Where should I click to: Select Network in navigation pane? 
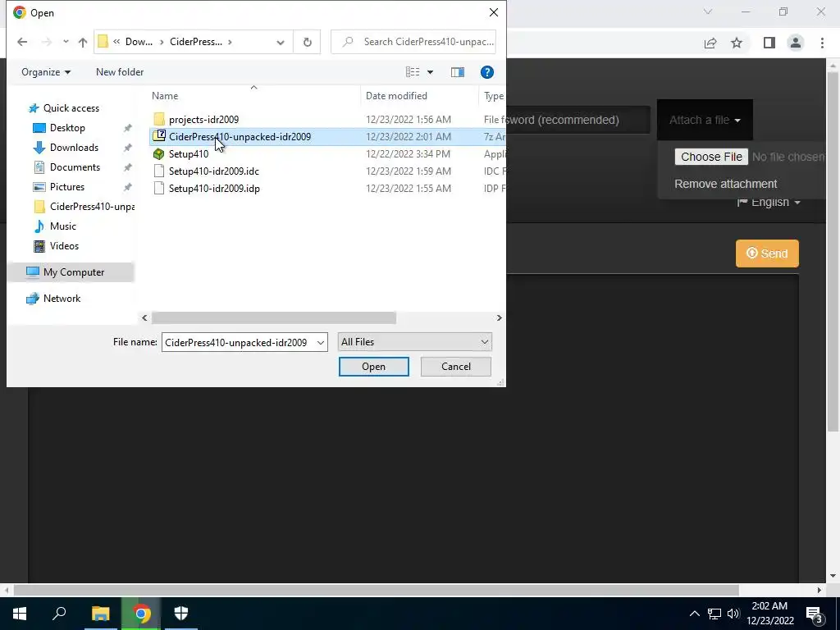[x=62, y=299]
